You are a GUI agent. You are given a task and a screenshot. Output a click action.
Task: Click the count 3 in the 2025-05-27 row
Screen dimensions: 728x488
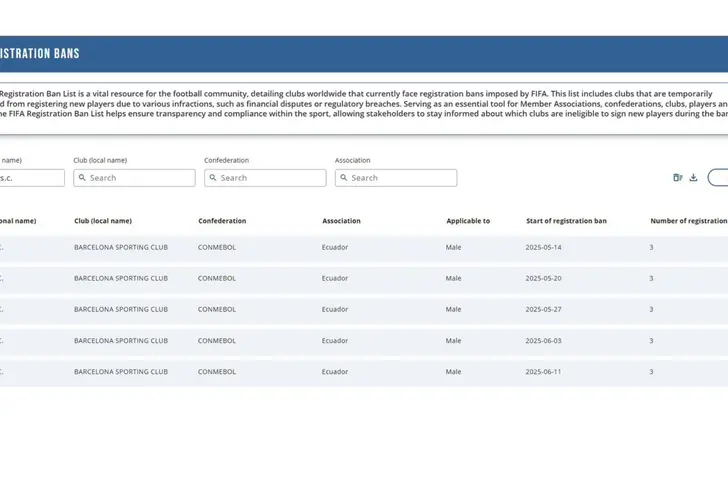(651, 309)
